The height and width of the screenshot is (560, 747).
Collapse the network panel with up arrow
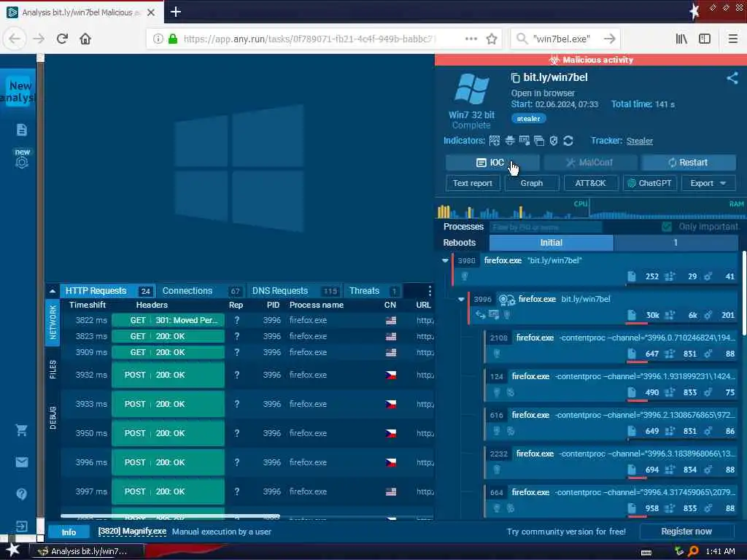53,291
